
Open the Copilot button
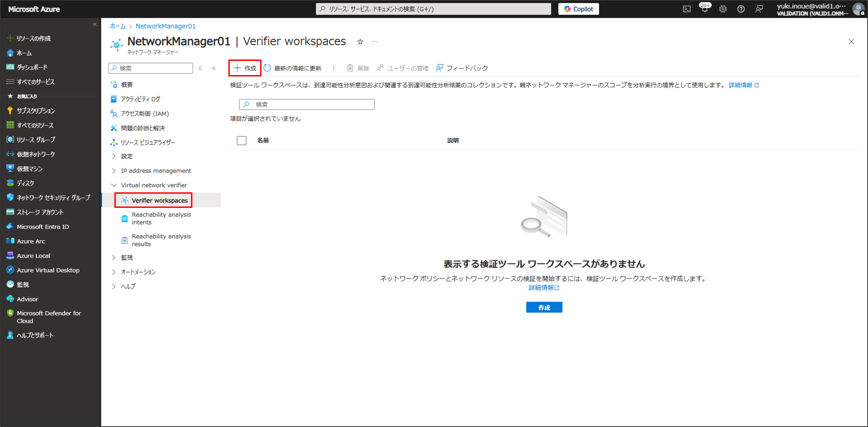[578, 9]
